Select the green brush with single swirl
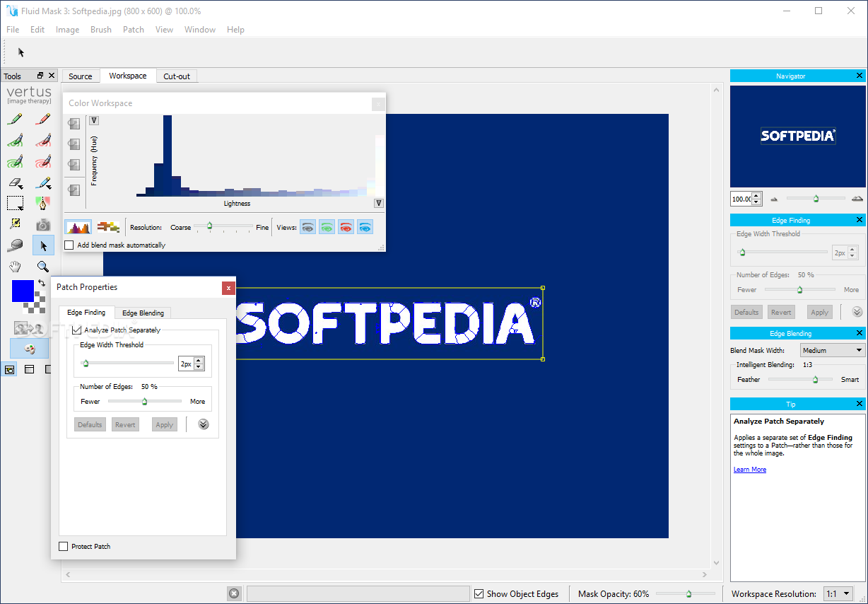Viewport: 868px width, 604px height. (15, 140)
